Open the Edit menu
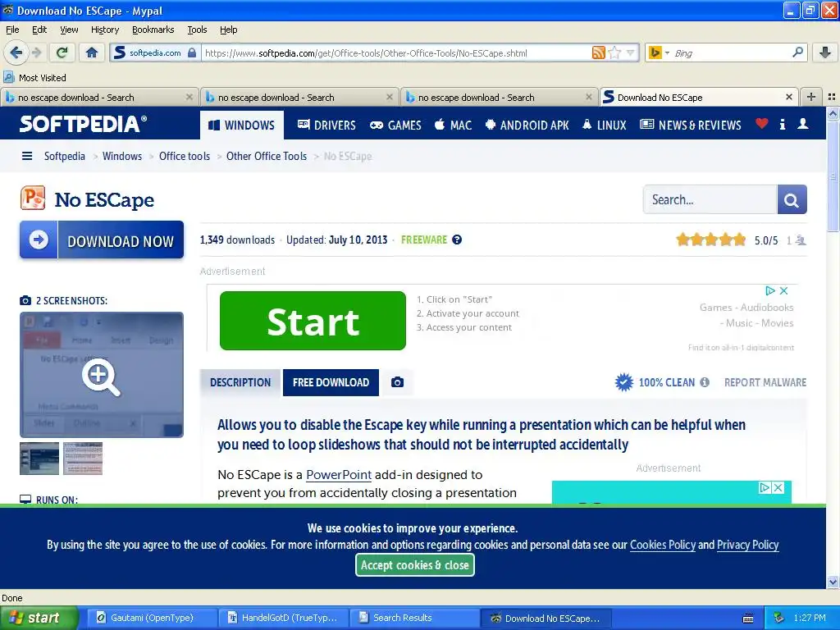The height and width of the screenshot is (630, 840). [x=39, y=30]
